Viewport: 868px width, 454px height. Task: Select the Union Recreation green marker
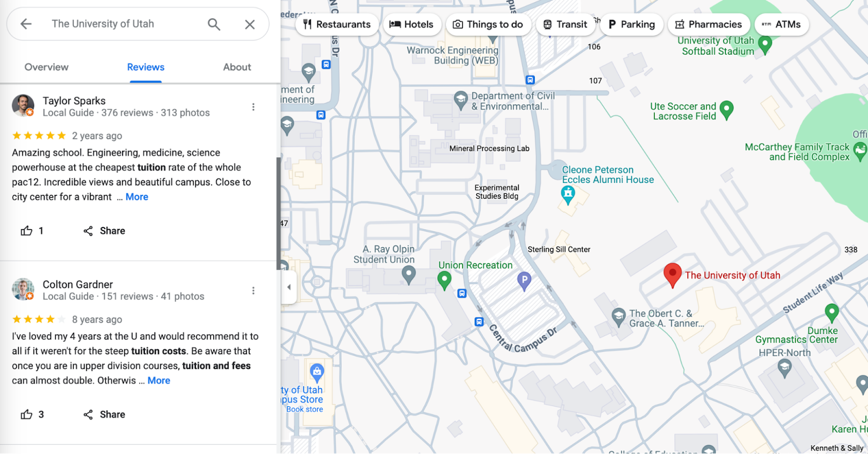(x=444, y=280)
